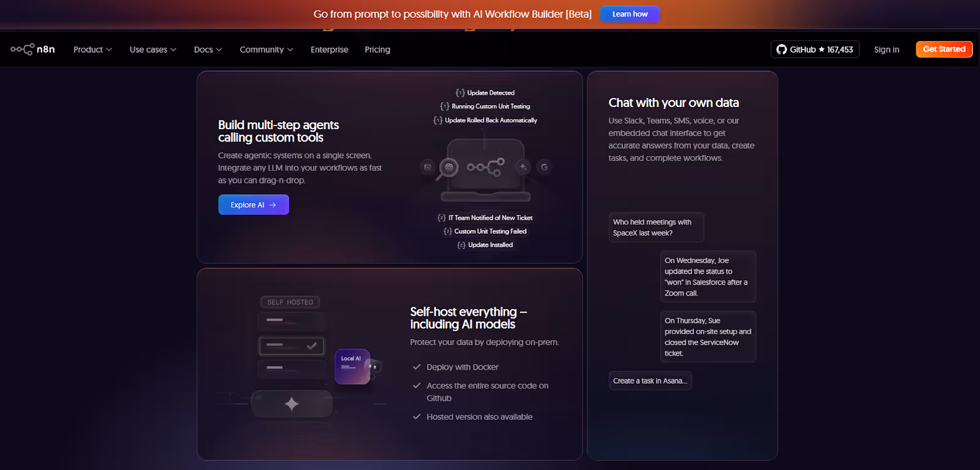Click the OpenAI icon under the magnifier
This screenshot has height=470, width=980.
(x=449, y=166)
